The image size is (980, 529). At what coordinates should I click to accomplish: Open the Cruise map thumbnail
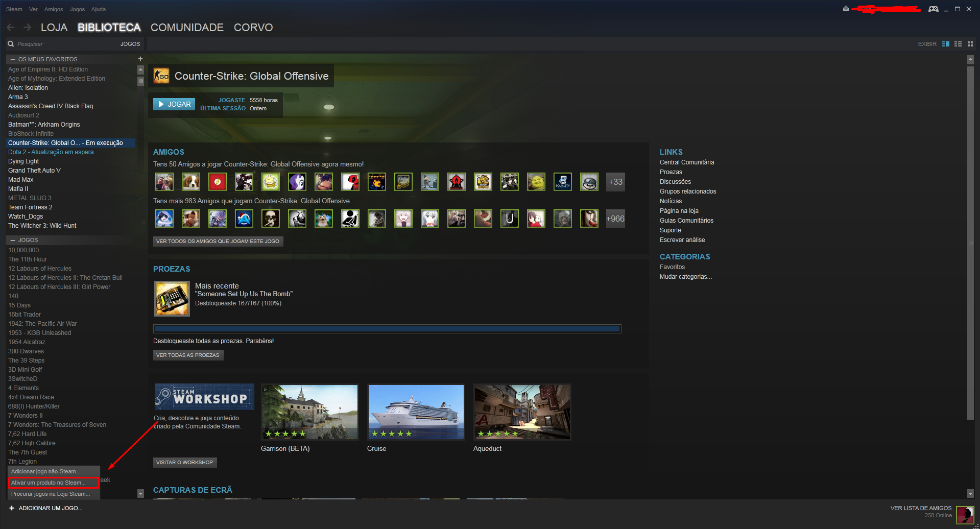tap(416, 412)
